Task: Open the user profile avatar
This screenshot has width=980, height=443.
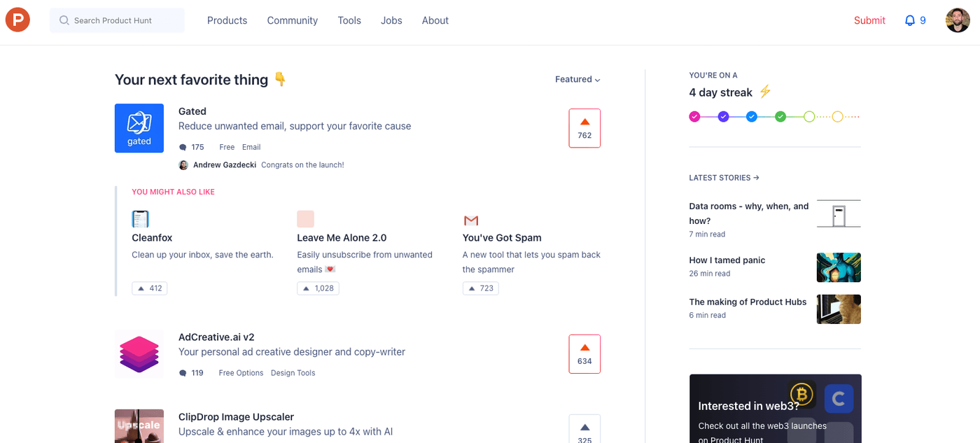Action: [x=958, y=20]
